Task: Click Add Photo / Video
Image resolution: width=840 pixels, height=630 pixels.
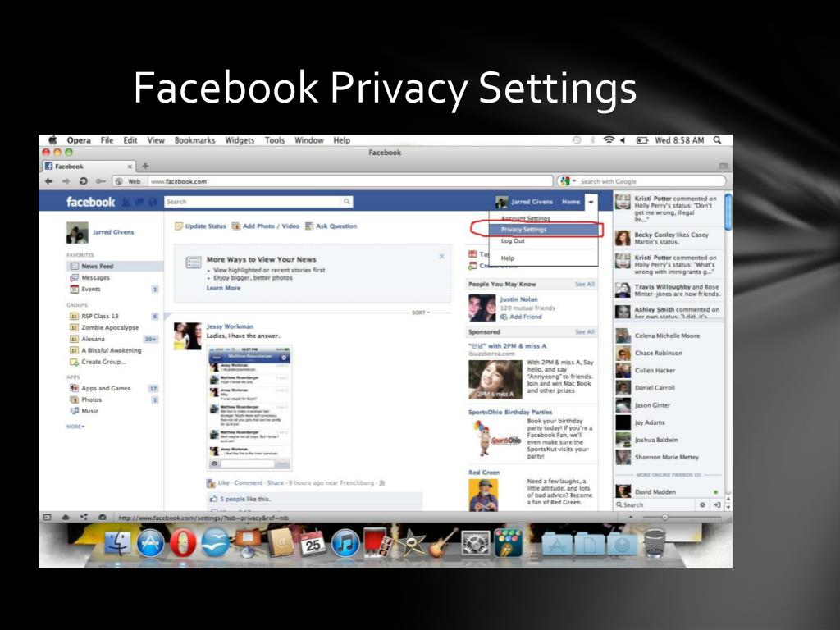Action: (266, 226)
